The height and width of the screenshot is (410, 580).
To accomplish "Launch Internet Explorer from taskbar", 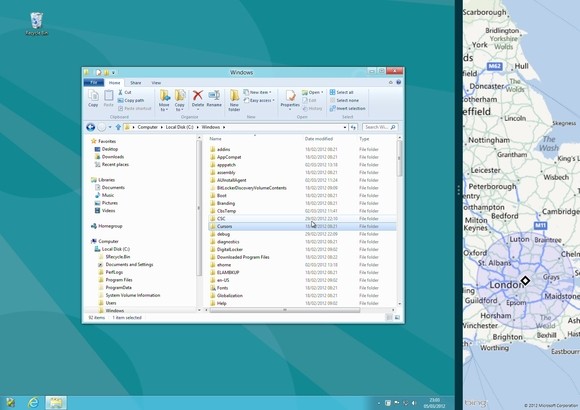I will coord(33,402).
